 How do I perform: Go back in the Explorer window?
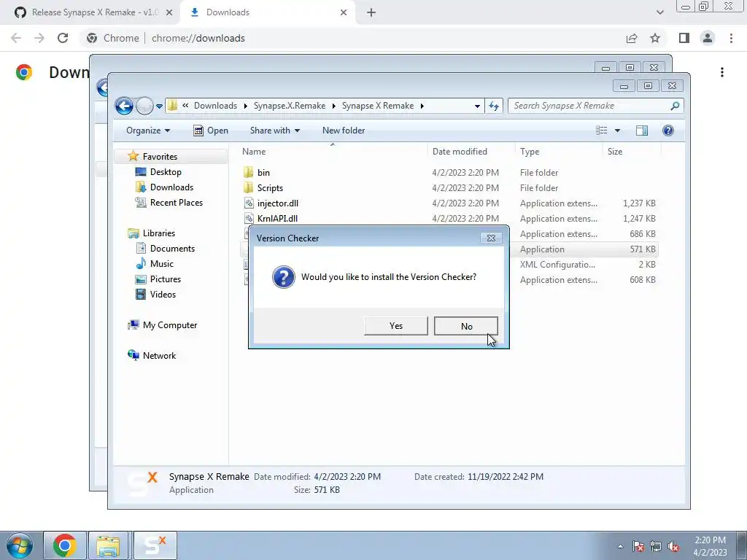click(124, 106)
